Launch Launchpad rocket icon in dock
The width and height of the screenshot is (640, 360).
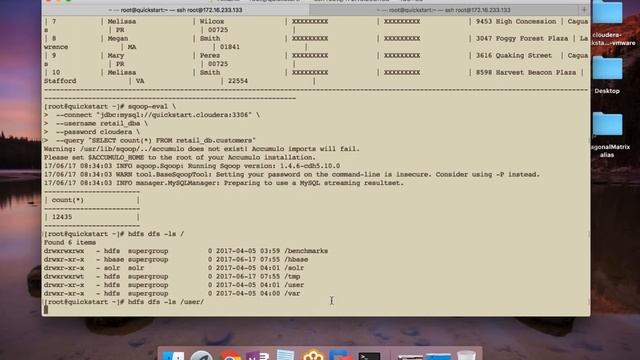[x=201, y=355]
